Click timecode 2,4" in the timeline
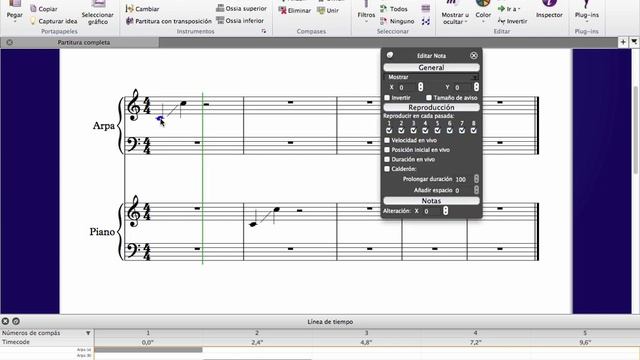640x360 pixels. pos(257,342)
